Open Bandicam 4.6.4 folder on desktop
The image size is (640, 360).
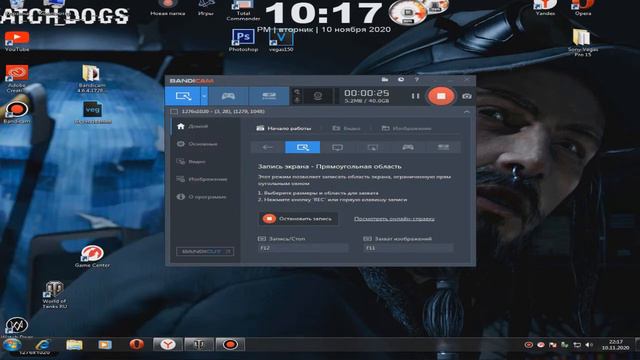click(92, 79)
